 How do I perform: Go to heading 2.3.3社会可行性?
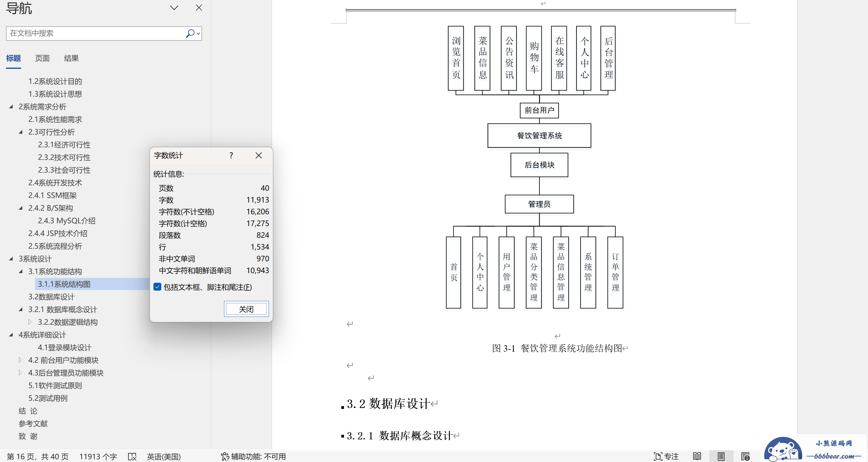64,170
